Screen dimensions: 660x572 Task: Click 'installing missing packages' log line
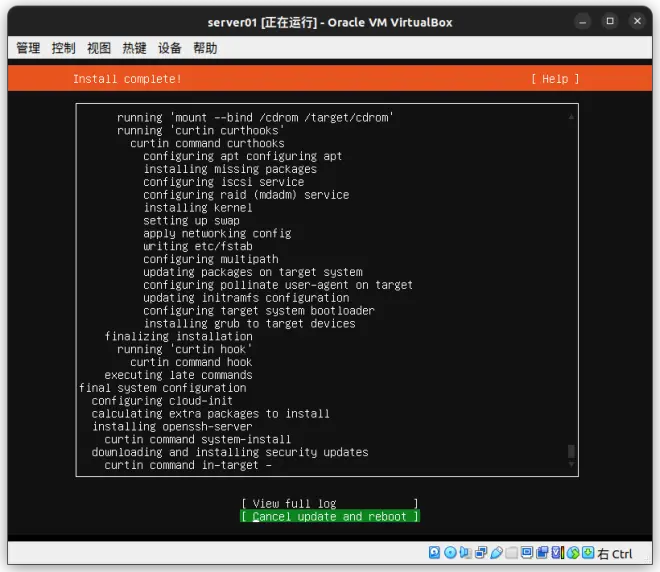pyautogui.click(x=230, y=169)
